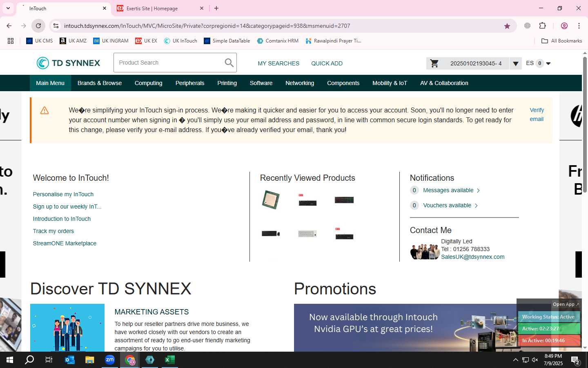The image size is (588, 368).
Task: Open Main Menu navigation item
Action: pos(50,83)
